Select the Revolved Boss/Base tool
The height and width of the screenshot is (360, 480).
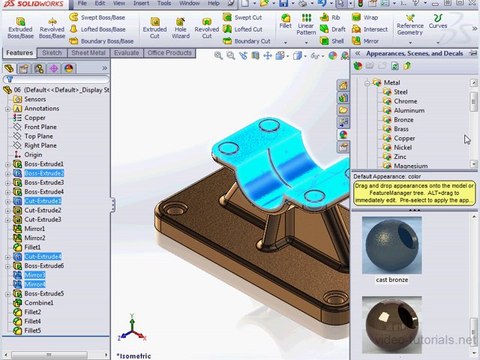(x=52, y=28)
